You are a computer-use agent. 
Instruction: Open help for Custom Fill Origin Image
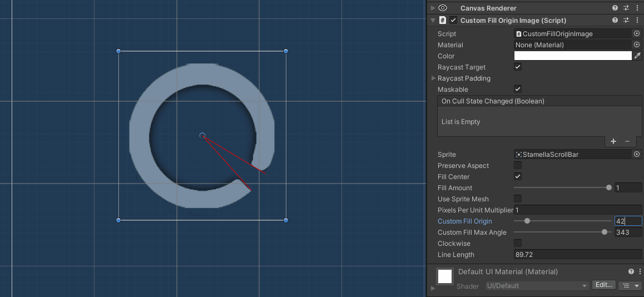[615, 20]
